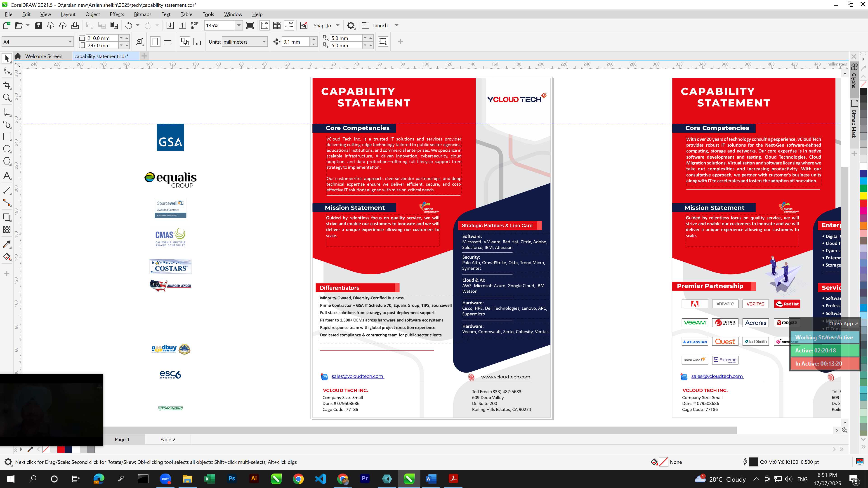Screen dimensions: 868x488
Task: Select the Pick tool in the toolbox
Action: point(7,59)
